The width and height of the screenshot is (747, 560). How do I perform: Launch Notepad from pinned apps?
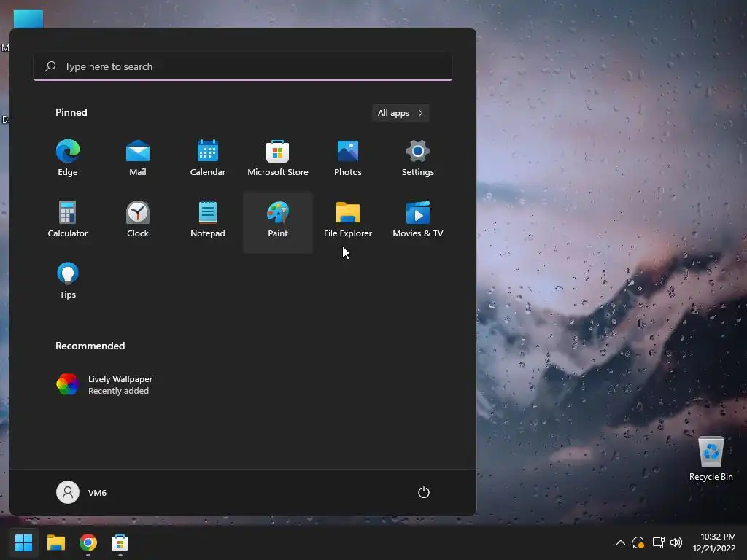(208, 219)
